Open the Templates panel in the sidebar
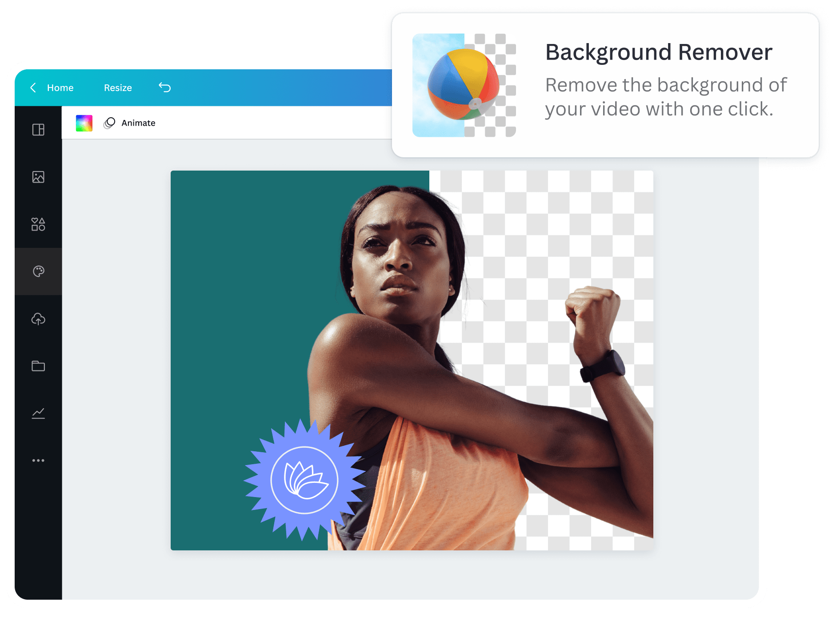The width and height of the screenshot is (840, 629). [38, 130]
